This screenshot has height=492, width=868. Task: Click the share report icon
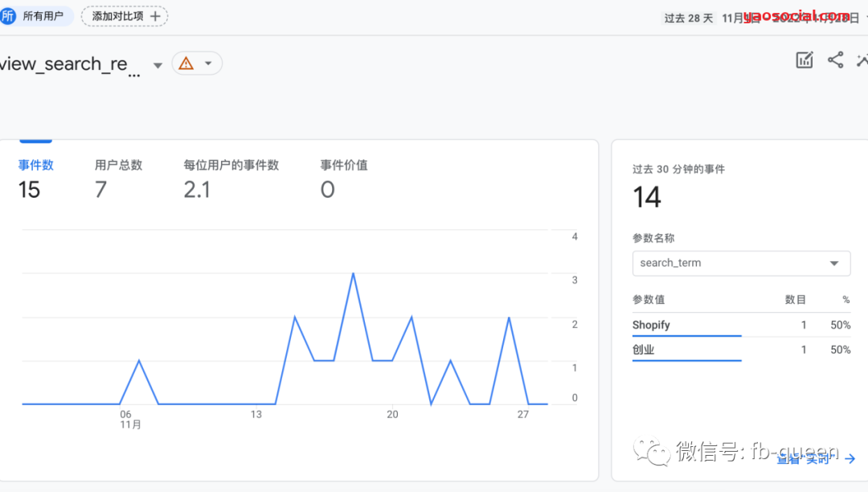point(836,59)
